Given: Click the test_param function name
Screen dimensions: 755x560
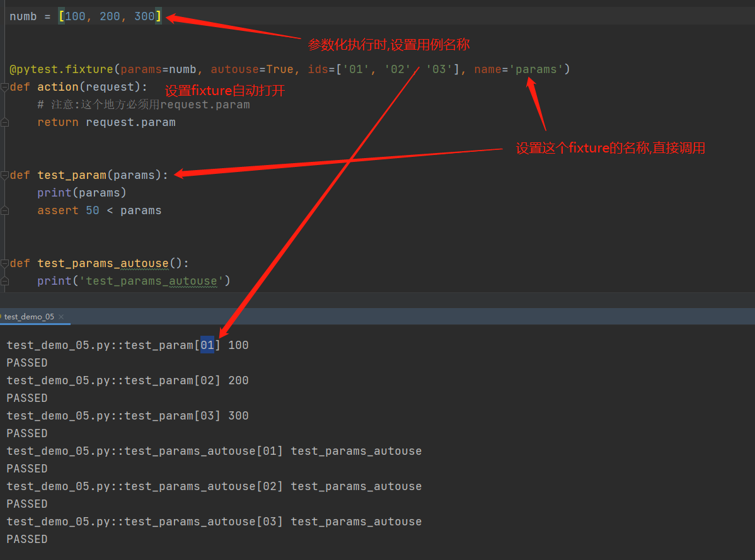Looking at the screenshot, I should point(72,175).
